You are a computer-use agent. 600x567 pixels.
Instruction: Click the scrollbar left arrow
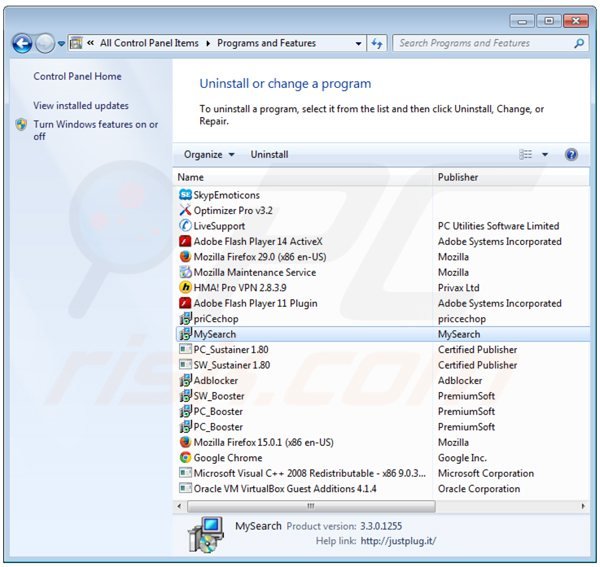pos(179,506)
